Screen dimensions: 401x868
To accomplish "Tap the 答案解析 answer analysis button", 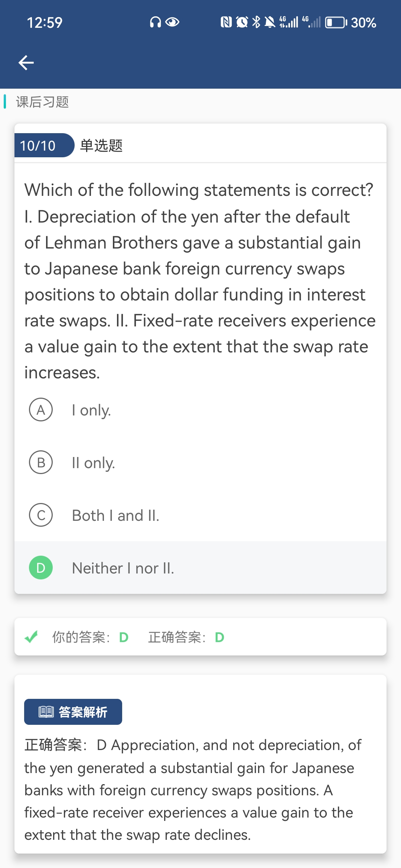I will [73, 712].
